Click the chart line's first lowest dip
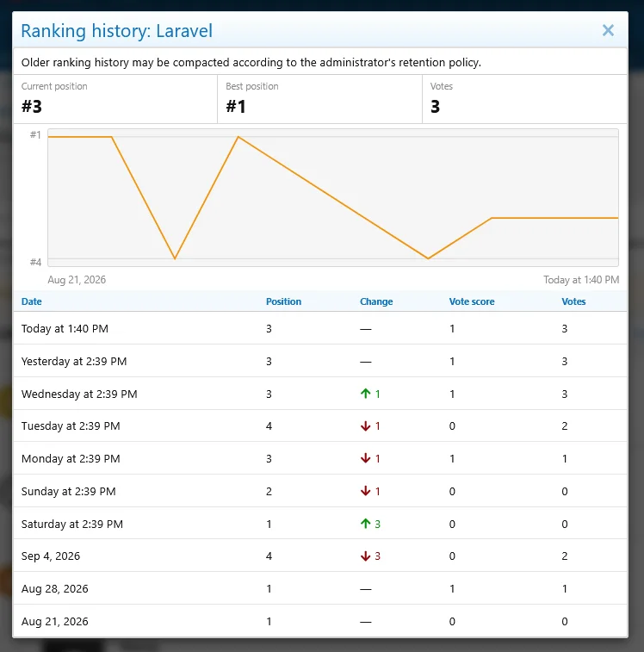The width and height of the screenshot is (644, 652). coord(175,258)
